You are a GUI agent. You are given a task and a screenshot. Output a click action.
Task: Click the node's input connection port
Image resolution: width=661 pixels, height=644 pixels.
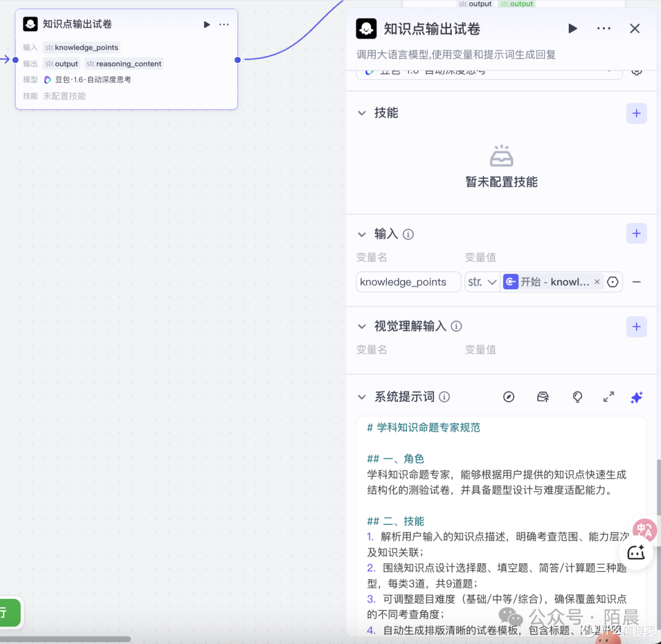click(x=15, y=60)
